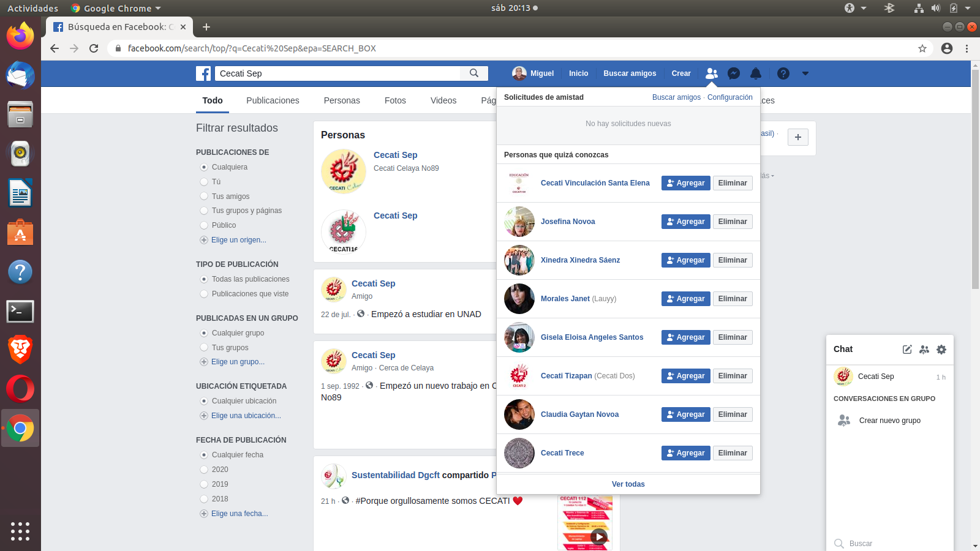Click the Facebook search input field
The height and width of the screenshot is (551, 980).
tap(337, 73)
